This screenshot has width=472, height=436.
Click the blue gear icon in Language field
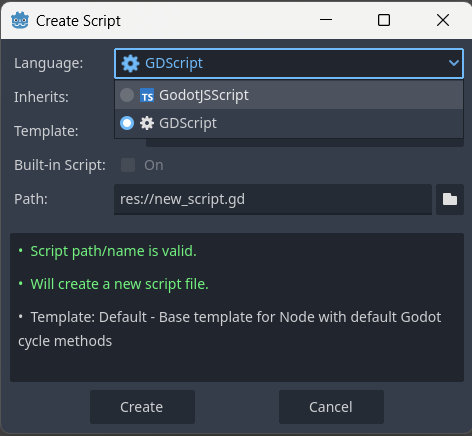(x=130, y=63)
